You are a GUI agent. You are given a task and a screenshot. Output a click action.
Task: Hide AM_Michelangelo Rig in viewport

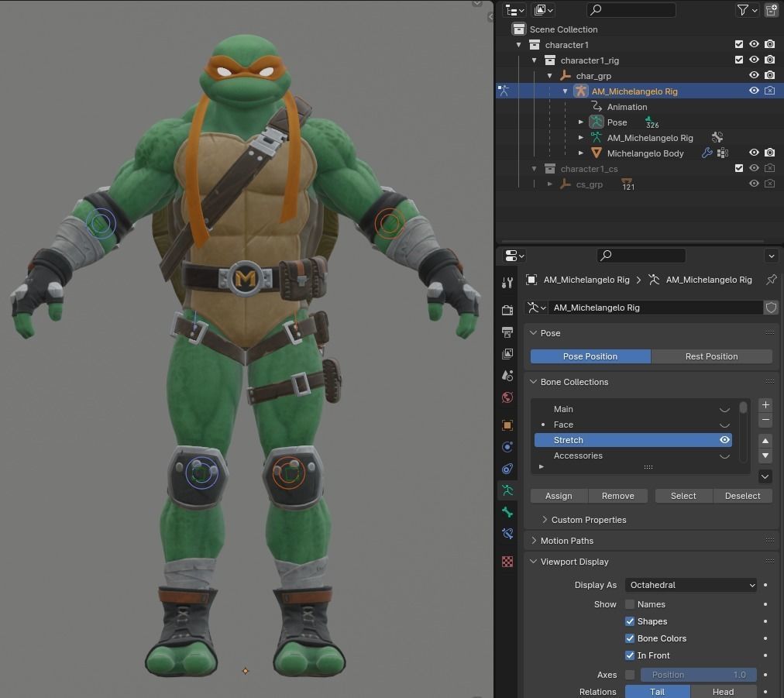coord(754,91)
